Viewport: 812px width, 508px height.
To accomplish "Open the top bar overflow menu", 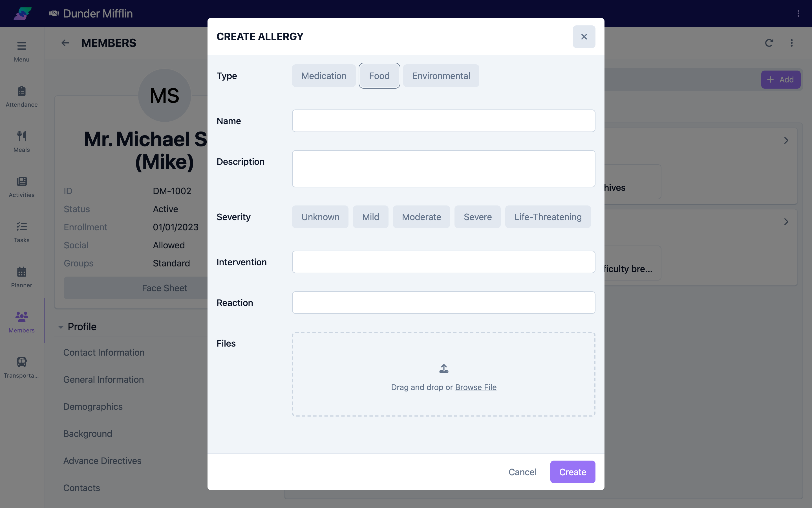I will click(x=798, y=14).
